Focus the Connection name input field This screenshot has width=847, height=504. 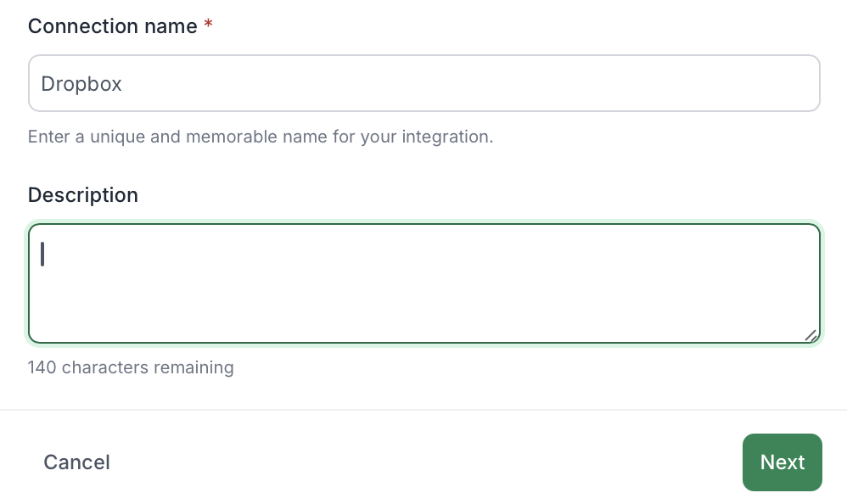pyautogui.click(x=424, y=83)
